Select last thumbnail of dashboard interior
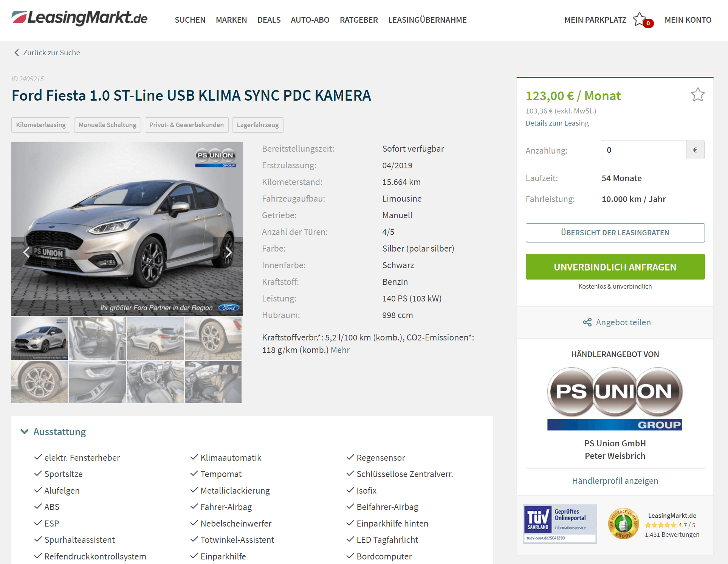 click(x=213, y=382)
